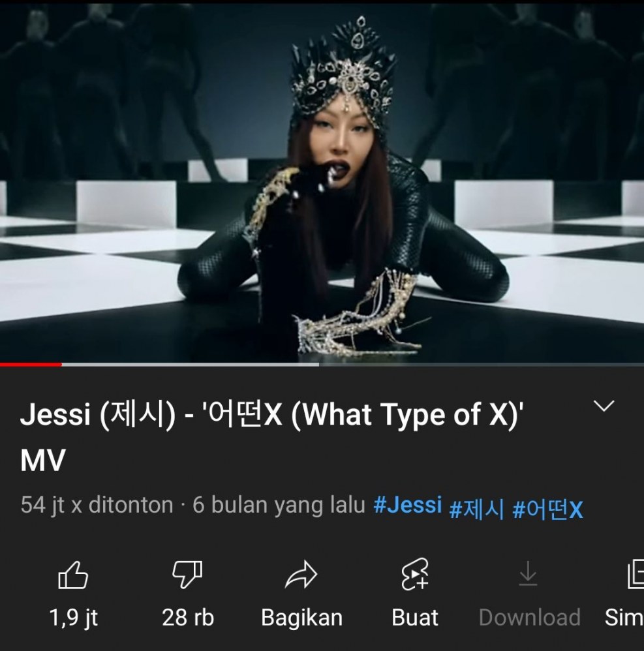Tap the 54 jt x ditonton view count
The image size is (644, 651).
click(x=97, y=505)
